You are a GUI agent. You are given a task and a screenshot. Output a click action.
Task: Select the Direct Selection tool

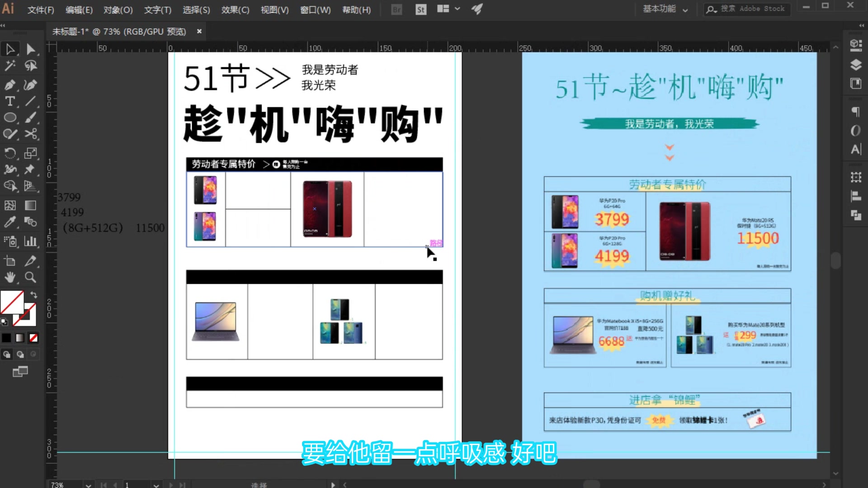coord(30,49)
